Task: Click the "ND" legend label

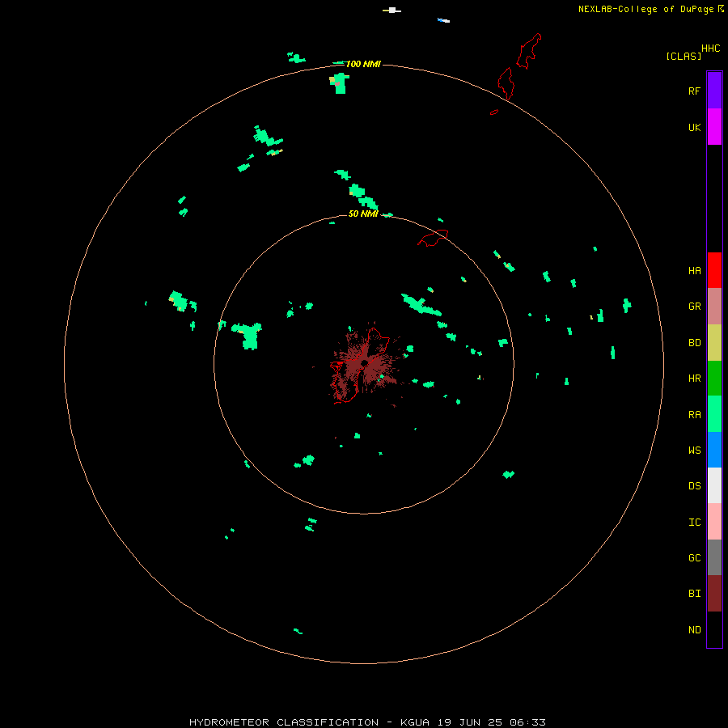Action: [694, 630]
